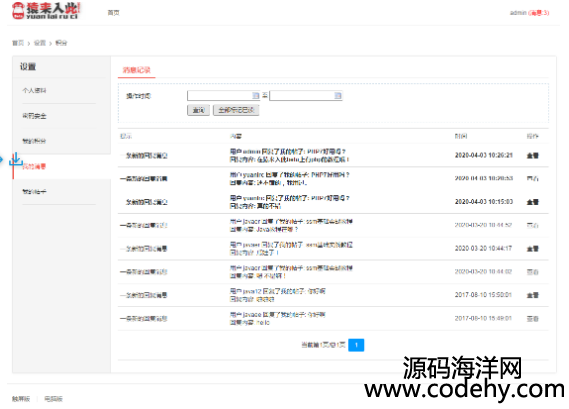Click the home breadcrumb link
This screenshot has width=569, height=409.
point(18,43)
